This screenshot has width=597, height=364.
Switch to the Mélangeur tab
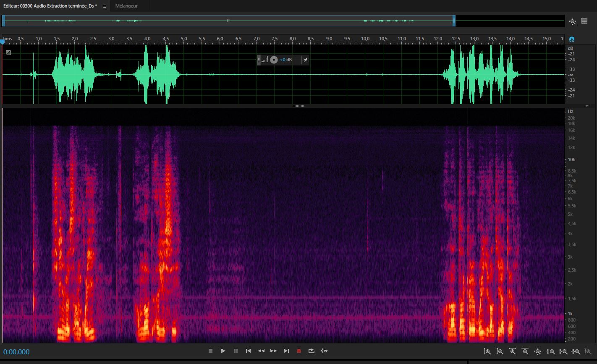tap(126, 6)
